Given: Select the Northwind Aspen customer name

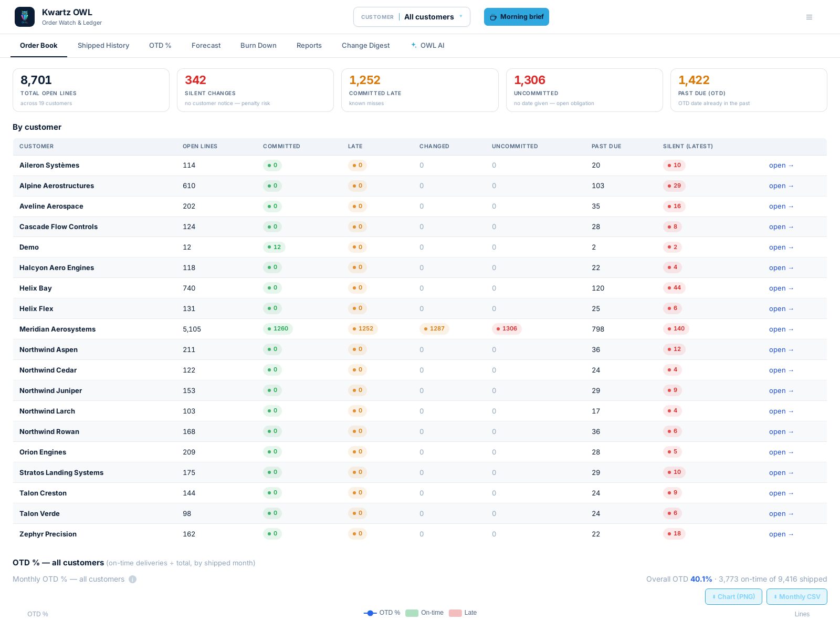Looking at the screenshot, I should (x=48, y=349).
